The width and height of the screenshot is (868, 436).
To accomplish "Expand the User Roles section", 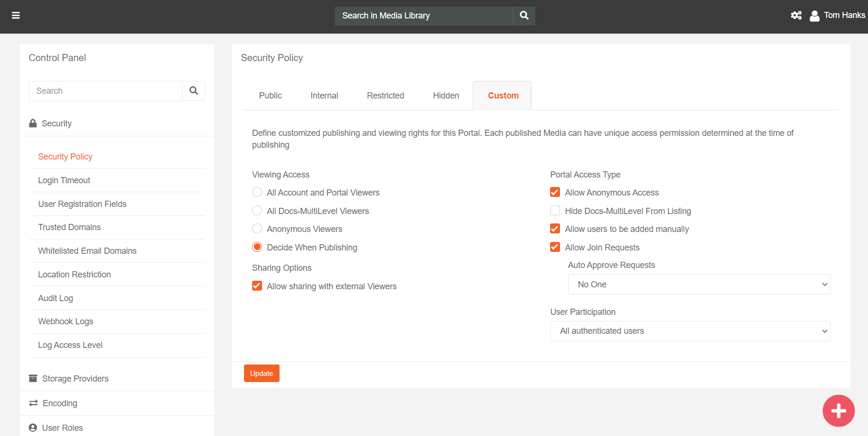I will (x=63, y=428).
